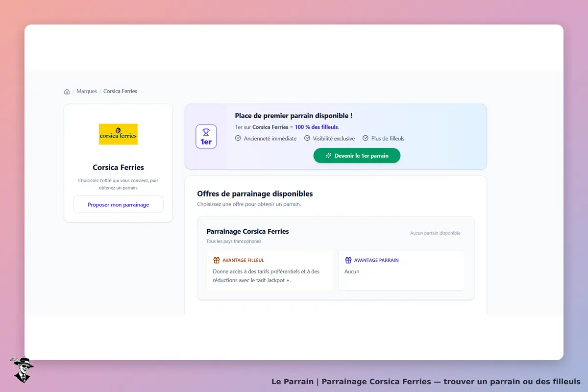This screenshot has width=588, height=392.
Task: Click the 1er trophy badge icon
Action: click(206, 137)
